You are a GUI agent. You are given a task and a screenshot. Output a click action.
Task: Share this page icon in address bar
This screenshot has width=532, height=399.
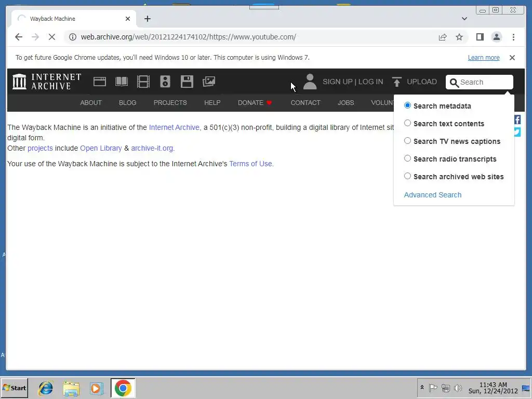pyautogui.click(x=443, y=37)
